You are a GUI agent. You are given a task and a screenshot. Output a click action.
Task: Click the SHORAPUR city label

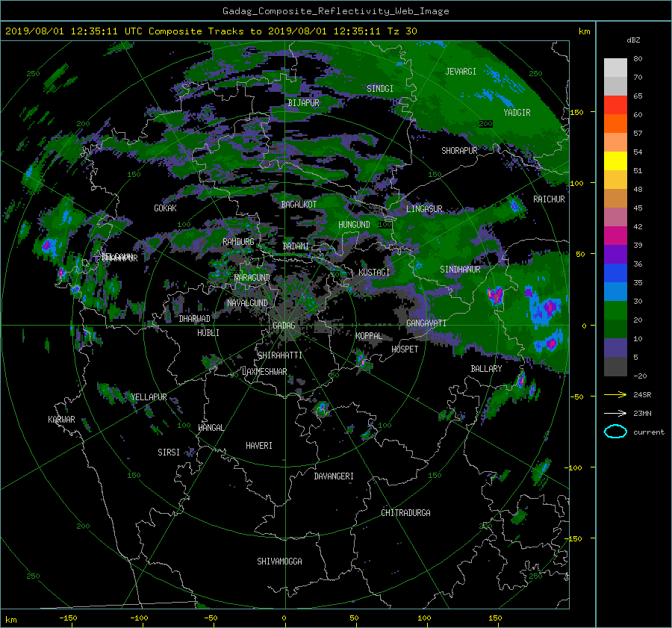point(459,151)
